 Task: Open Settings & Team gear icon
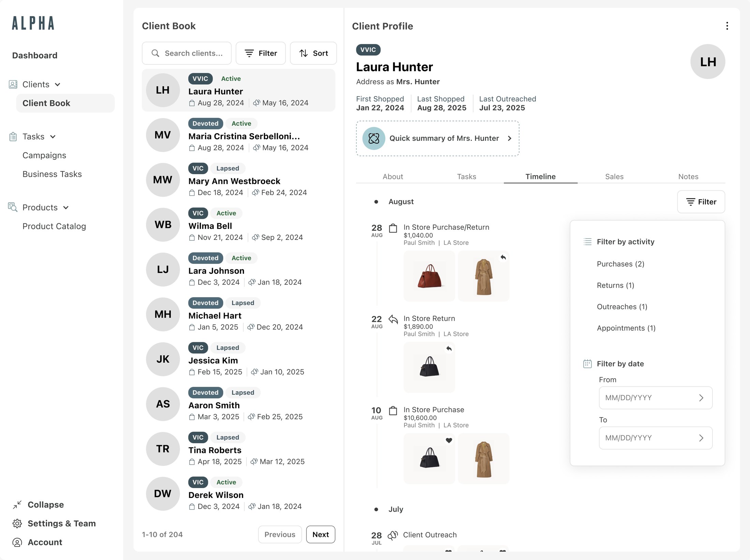pyautogui.click(x=17, y=523)
